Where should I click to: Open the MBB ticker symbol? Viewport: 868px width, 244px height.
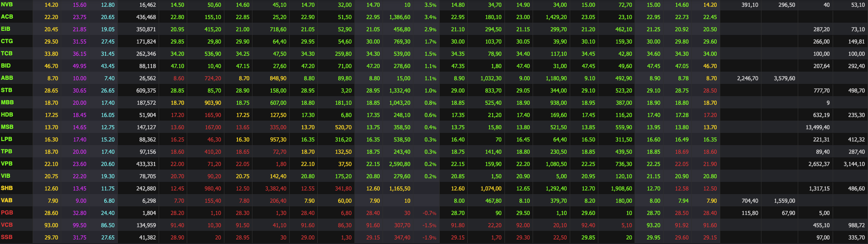click(7, 102)
